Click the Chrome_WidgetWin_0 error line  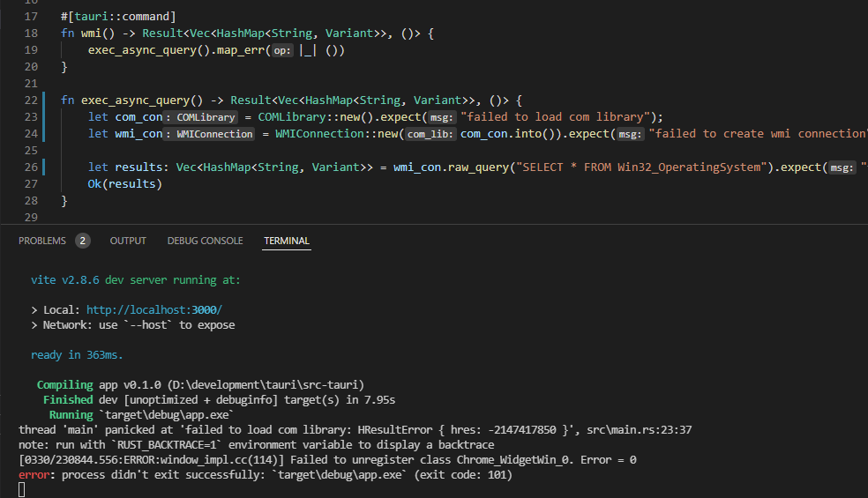coord(328,460)
